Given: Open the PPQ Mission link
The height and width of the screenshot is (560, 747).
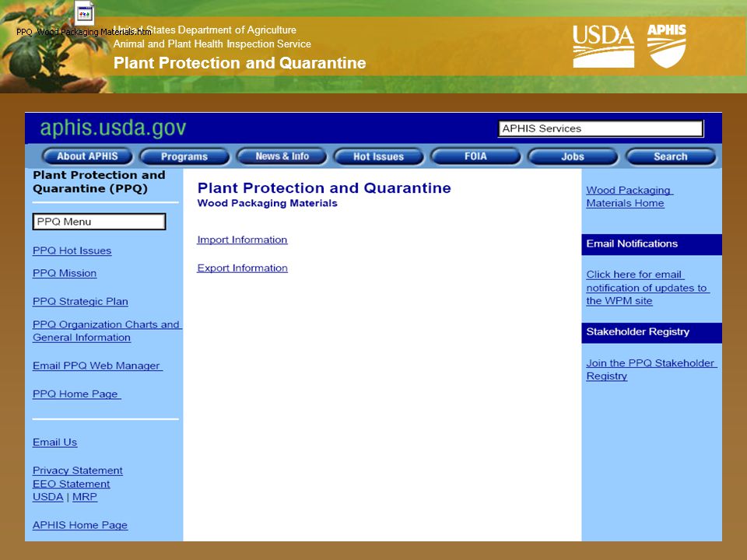Looking at the screenshot, I should tap(65, 273).
